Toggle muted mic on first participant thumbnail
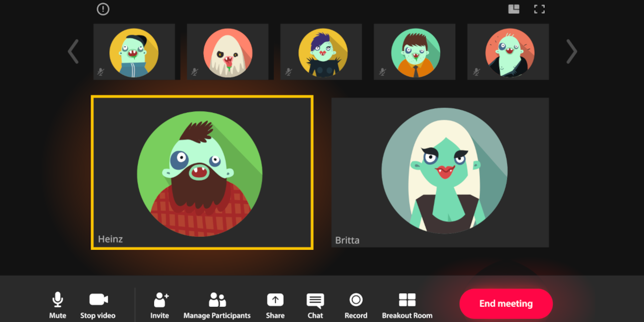The image size is (644, 322). tap(101, 72)
